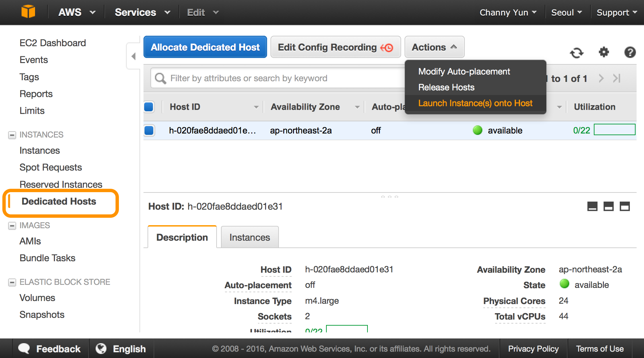Choose Modify Auto-placement from Actions
This screenshot has width=644, height=358.
(x=464, y=71)
